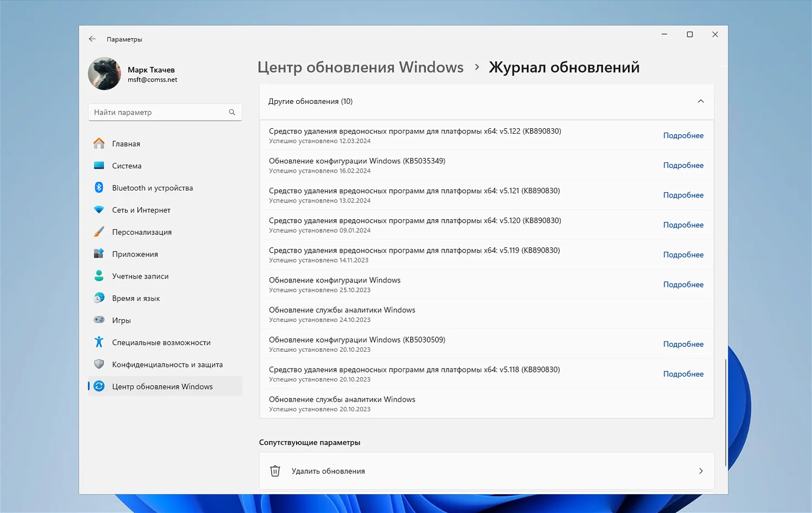Click the msft@comss.net email text

tap(152, 80)
